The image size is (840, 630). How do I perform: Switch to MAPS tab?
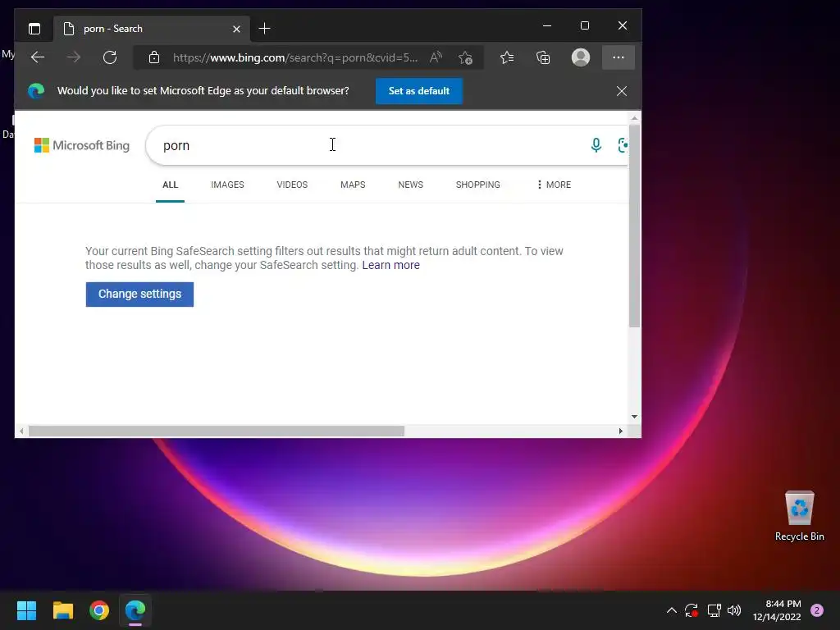tap(353, 185)
